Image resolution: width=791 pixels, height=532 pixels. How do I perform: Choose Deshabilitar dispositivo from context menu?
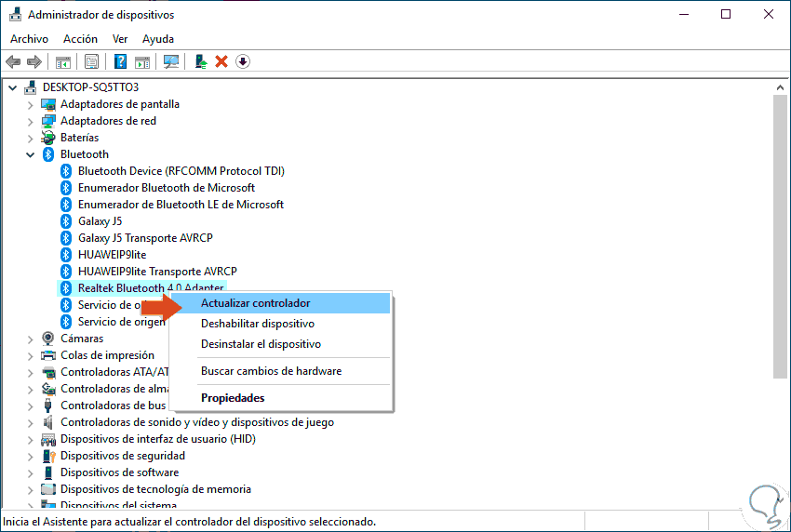279,324
